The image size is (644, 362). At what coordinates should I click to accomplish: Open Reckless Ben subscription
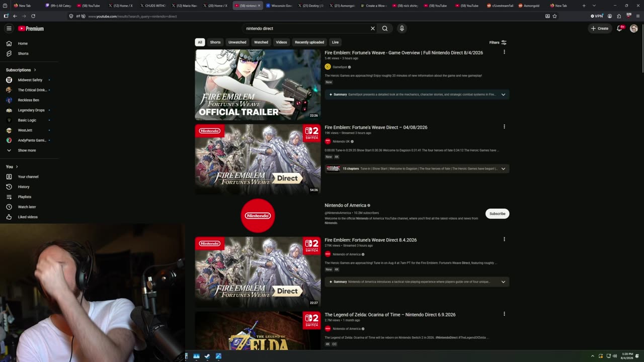pos(28,100)
